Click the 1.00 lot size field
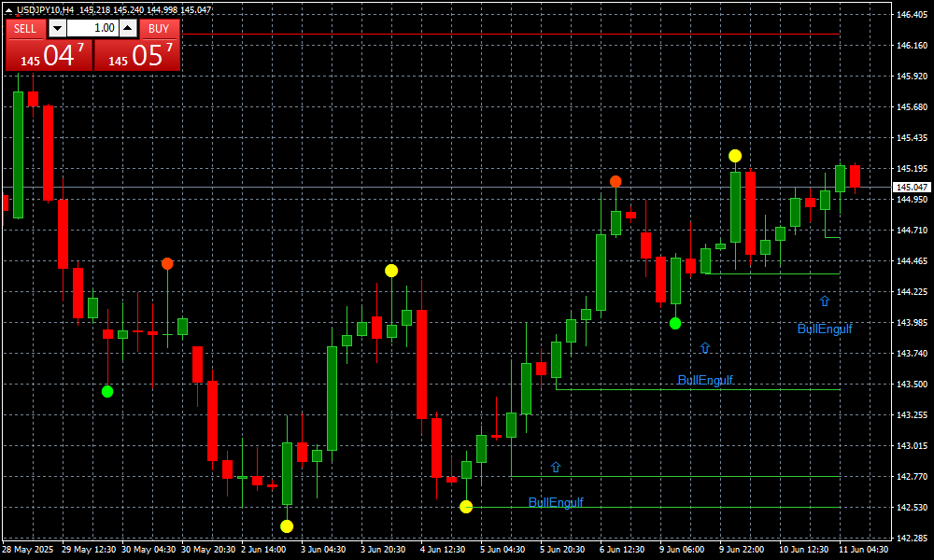This screenshot has width=934, height=560. (x=92, y=28)
